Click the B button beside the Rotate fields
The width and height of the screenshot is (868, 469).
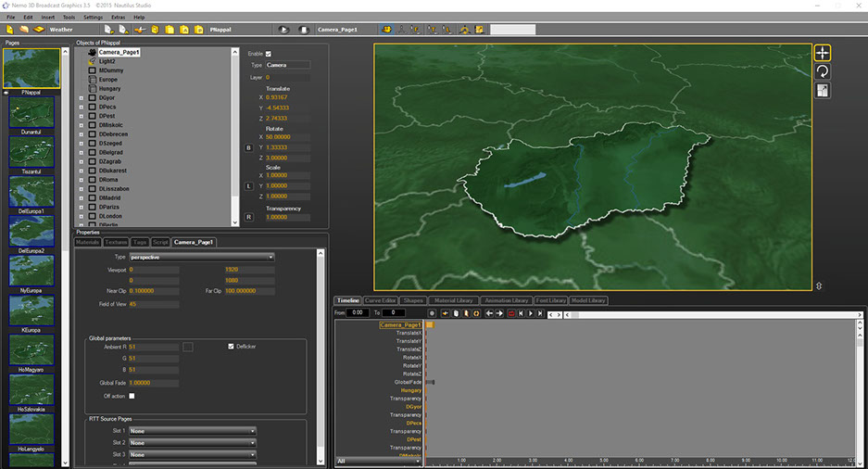point(248,147)
